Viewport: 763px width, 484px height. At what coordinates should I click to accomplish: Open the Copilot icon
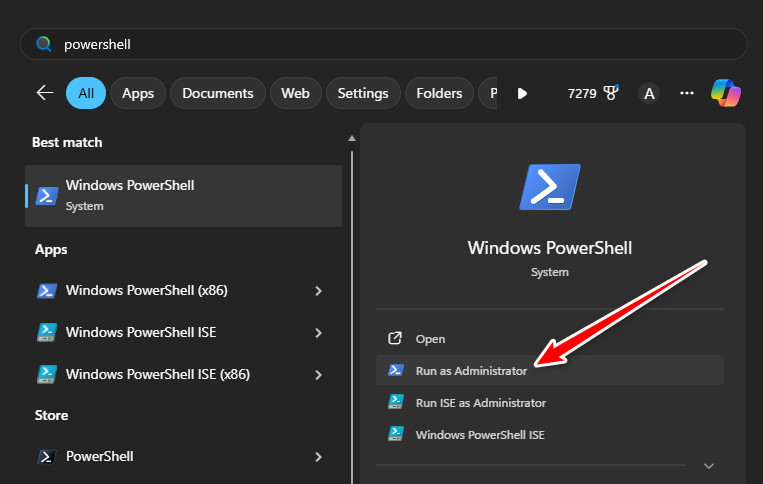[x=725, y=93]
